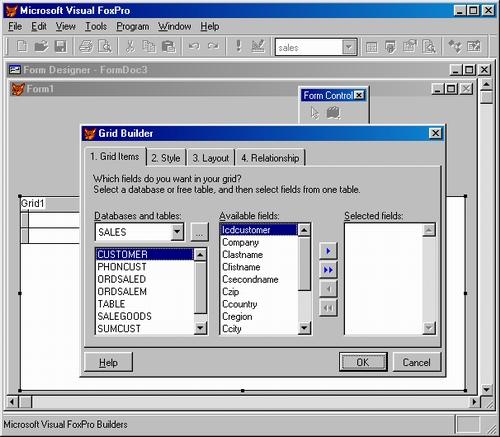500x437 pixels.
Task: Select the Icdcustomer field
Action: [x=258, y=230]
